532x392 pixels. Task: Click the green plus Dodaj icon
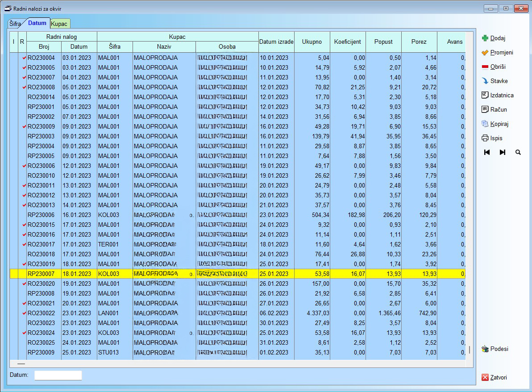click(485, 38)
